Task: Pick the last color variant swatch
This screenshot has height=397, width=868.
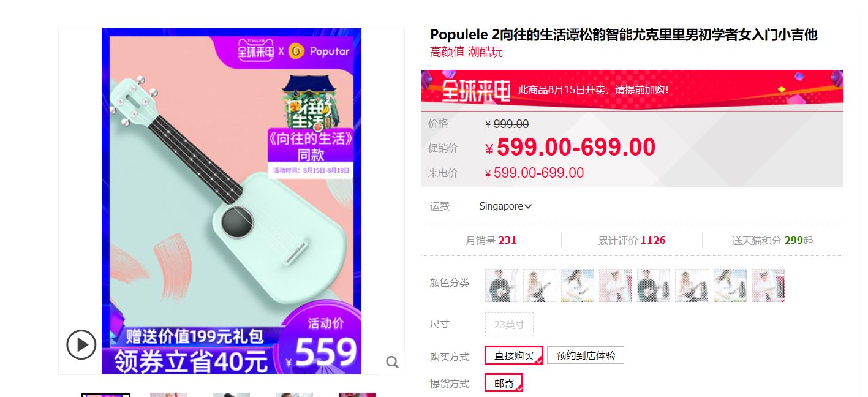Action: (768, 285)
